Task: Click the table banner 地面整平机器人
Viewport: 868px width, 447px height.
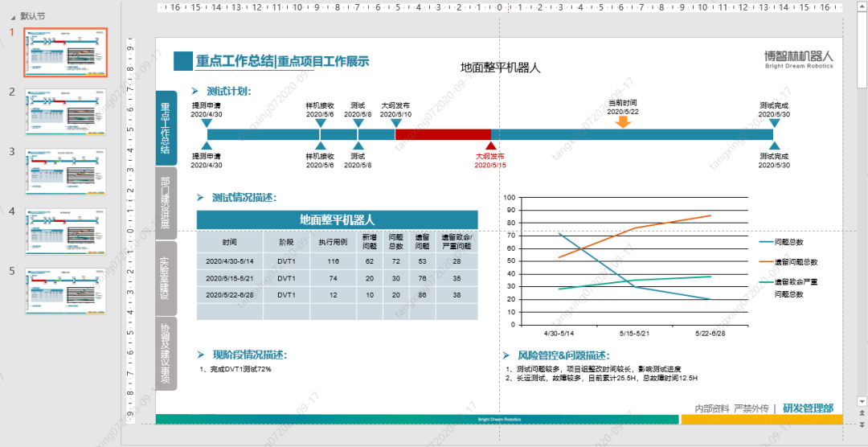Action: (337, 219)
